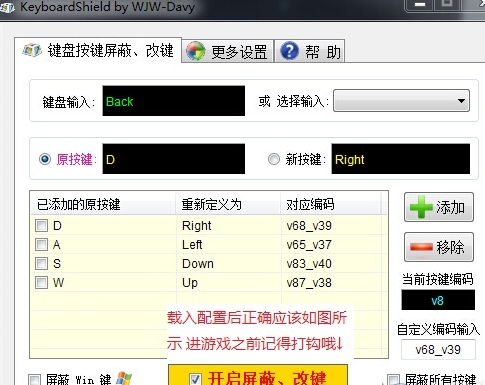
Task: Switch to the 更多设置 tab
Action: click(x=228, y=51)
